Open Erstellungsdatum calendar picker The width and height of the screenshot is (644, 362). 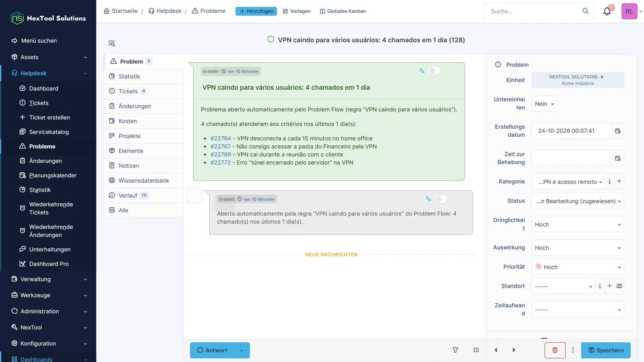coord(617,131)
